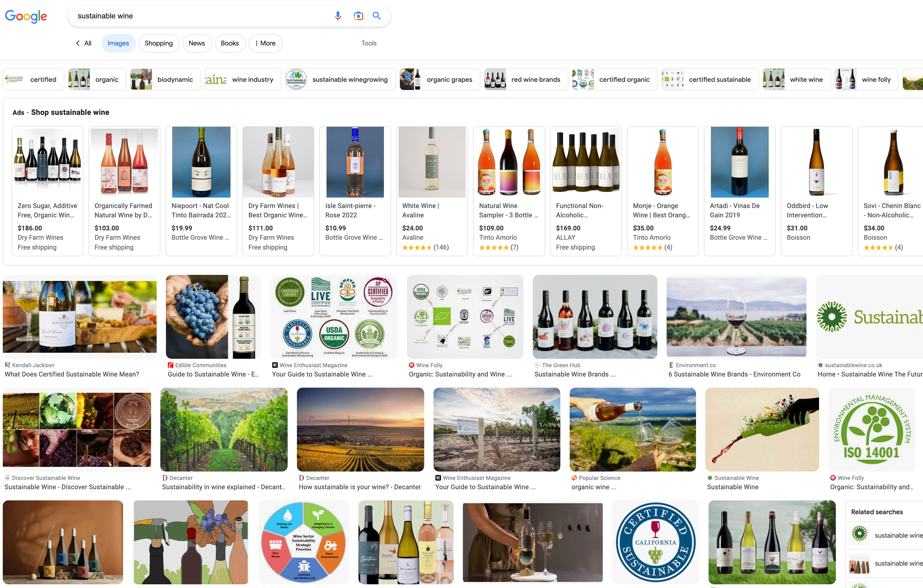This screenshot has height=588, width=923.
Task: Open Sustainable Wine green bottle illustration
Action: pyautogui.click(x=762, y=429)
